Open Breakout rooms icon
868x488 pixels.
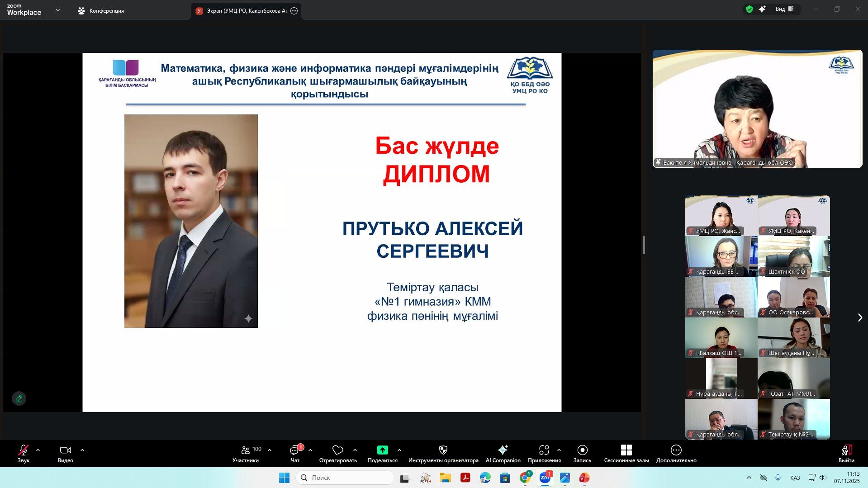(626, 450)
